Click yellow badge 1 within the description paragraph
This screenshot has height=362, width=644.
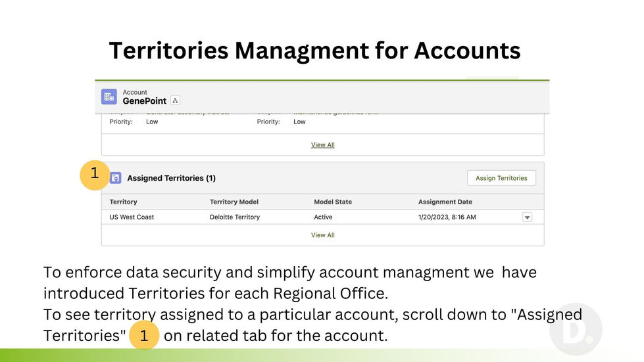click(144, 336)
